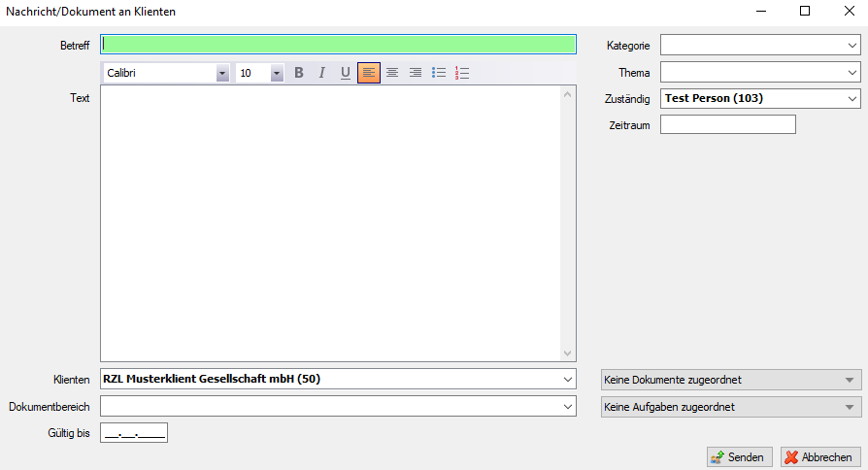The image size is (868, 470).
Task: Click the Senden button
Action: (x=737, y=457)
